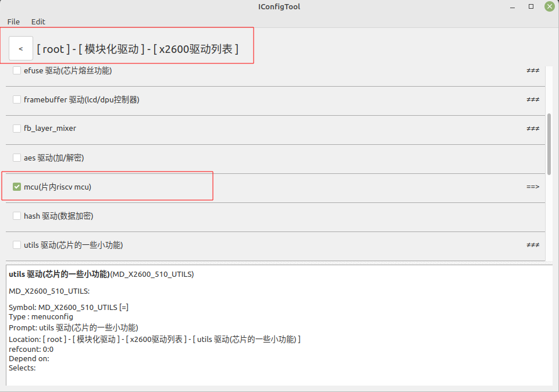Viewport: 559px width, 392px height.
Task: Click the back arrow navigation button
Action: pyautogui.click(x=21, y=49)
